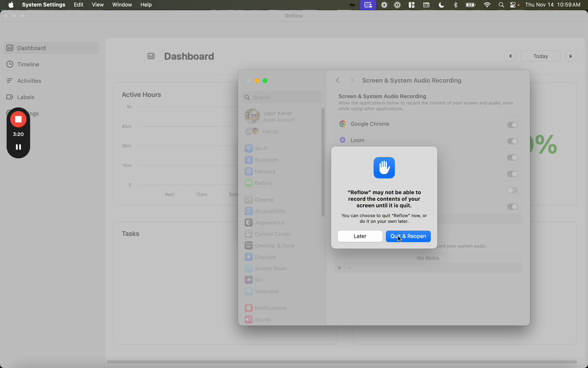Viewport: 588px width, 368px height.
Task: Choose Later in the permission dialog
Action: click(x=360, y=236)
